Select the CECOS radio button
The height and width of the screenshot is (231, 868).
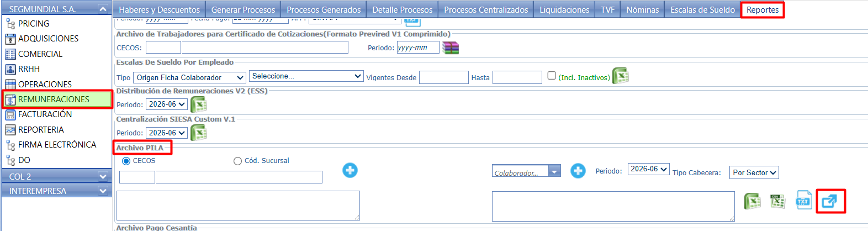tap(126, 161)
